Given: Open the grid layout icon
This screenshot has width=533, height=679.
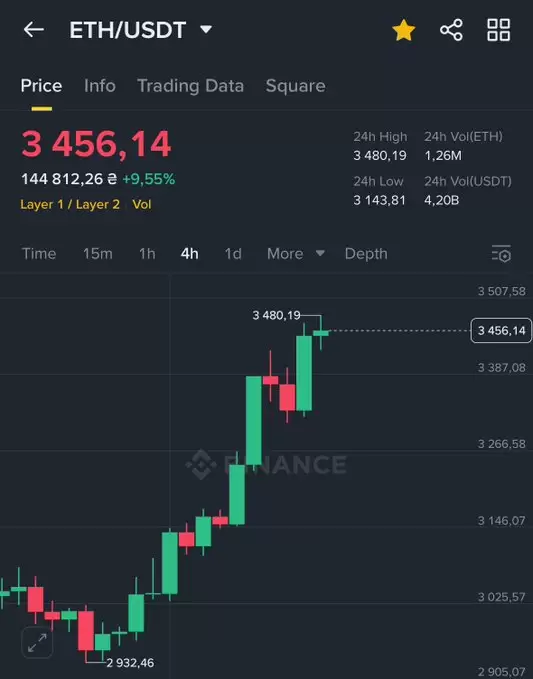Looking at the screenshot, I should pyautogui.click(x=498, y=30).
